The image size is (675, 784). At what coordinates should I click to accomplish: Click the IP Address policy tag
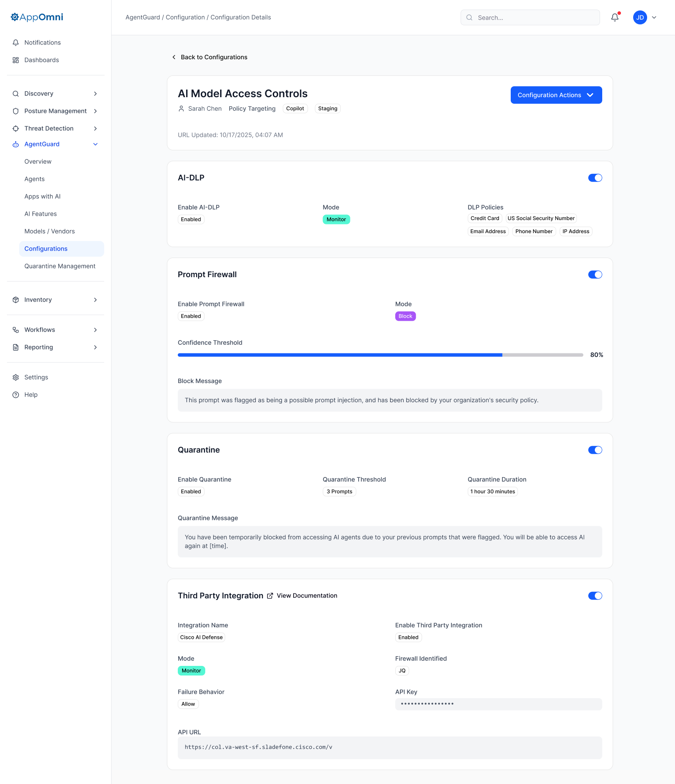(x=576, y=231)
